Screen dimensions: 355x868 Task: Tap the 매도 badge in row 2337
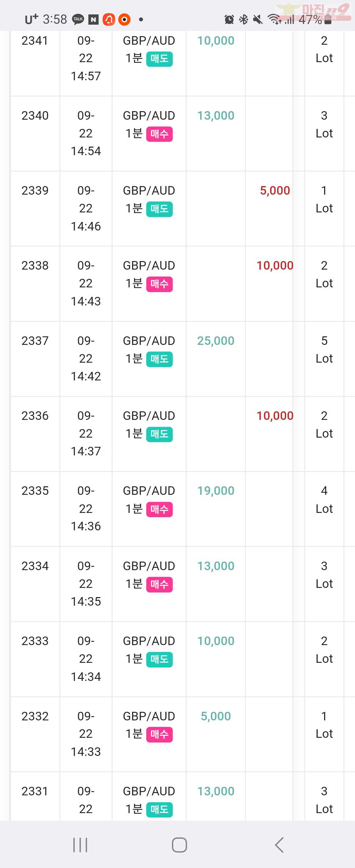[159, 359]
